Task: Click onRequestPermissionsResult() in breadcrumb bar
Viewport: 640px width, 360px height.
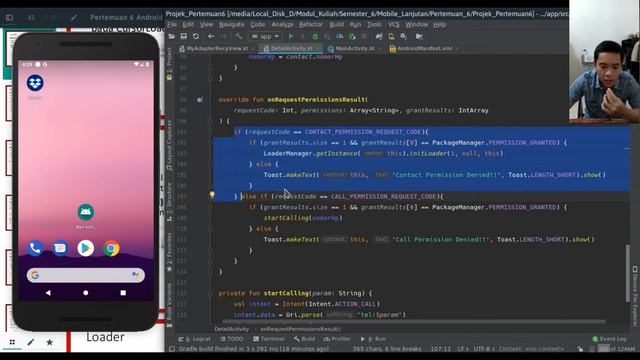Action: point(300,329)
